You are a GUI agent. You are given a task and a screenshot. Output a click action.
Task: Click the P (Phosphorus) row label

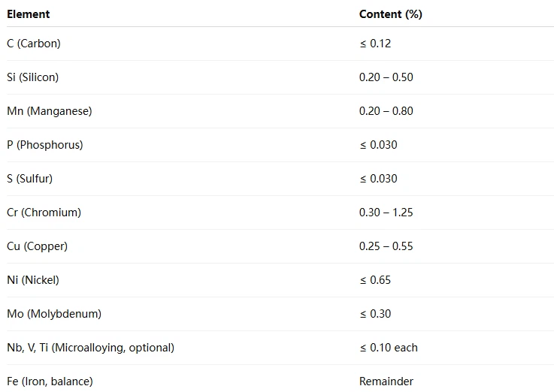coord(45,145)
